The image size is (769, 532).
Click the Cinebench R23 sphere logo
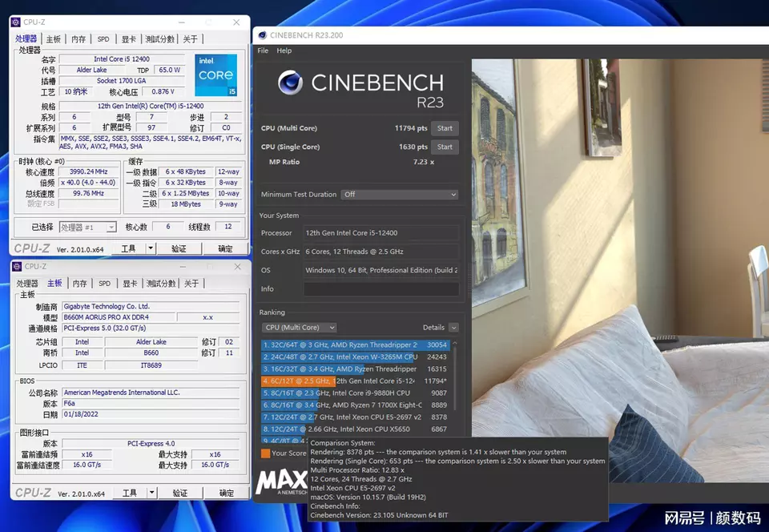pos(290,83)
